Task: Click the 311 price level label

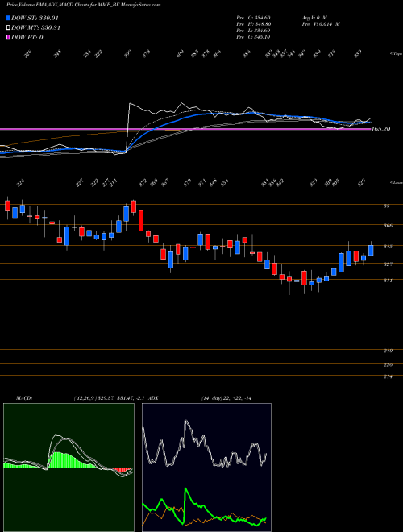Action: [x=388, y=281]
